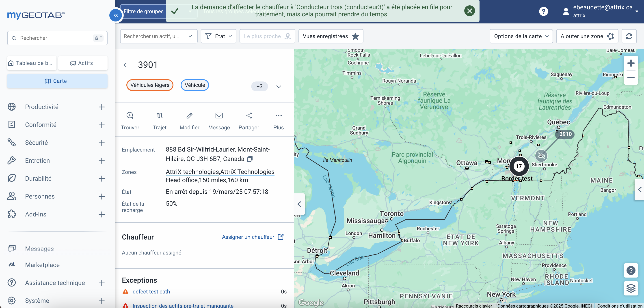The height and width of the screenshot is (308, 644).
Task: Click the Système gear icon
Action: click(11, 301)
